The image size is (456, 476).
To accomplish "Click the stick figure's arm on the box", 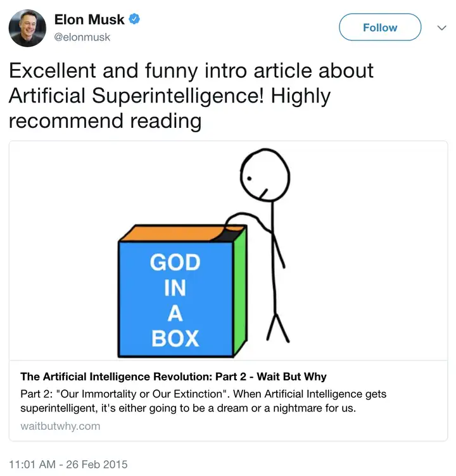I will coord(248,222).
